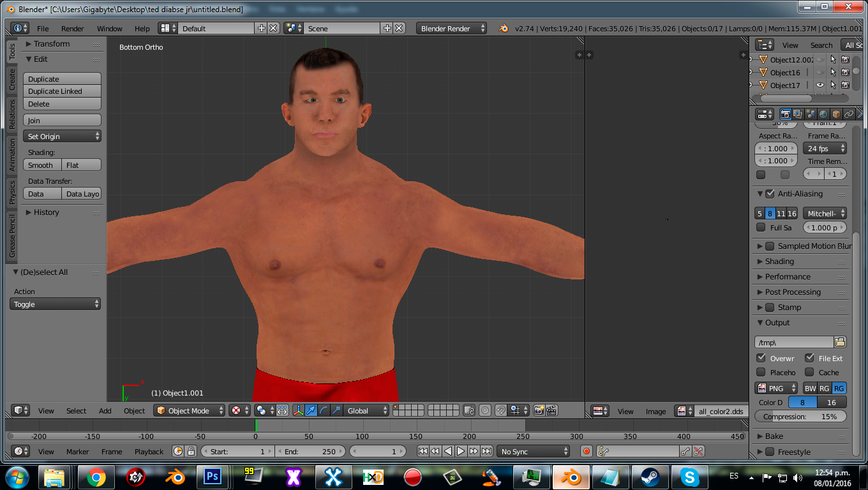This screenshot has width=868, height=490.
Task: Open the 3D view editor type selector
Action: [x=20, y=410]
